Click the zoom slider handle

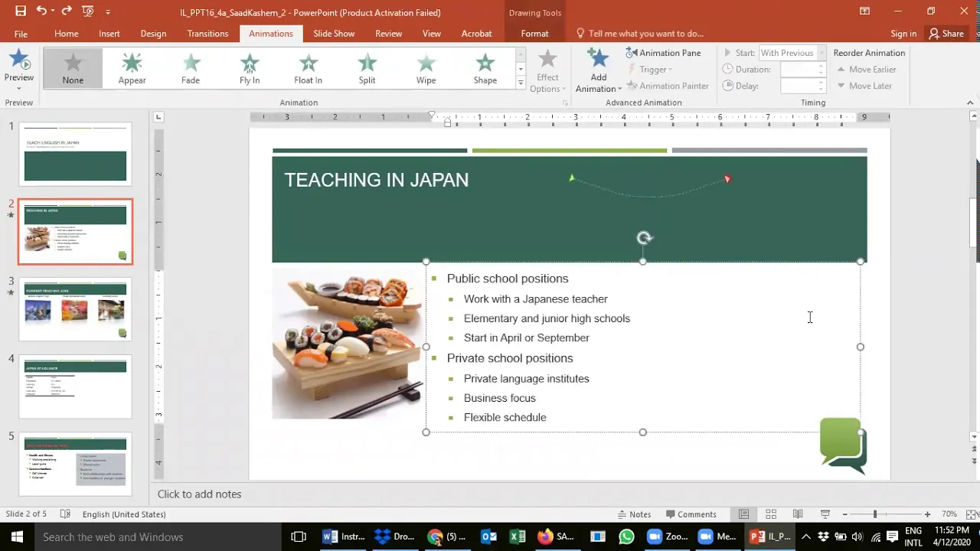point(874,514)
